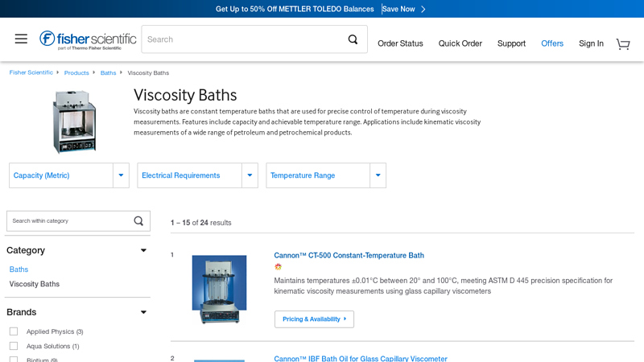The height and width of the screenshot is (362, 644).
Task: Follow the Products breadcrumb link
Action: (76, 72)
